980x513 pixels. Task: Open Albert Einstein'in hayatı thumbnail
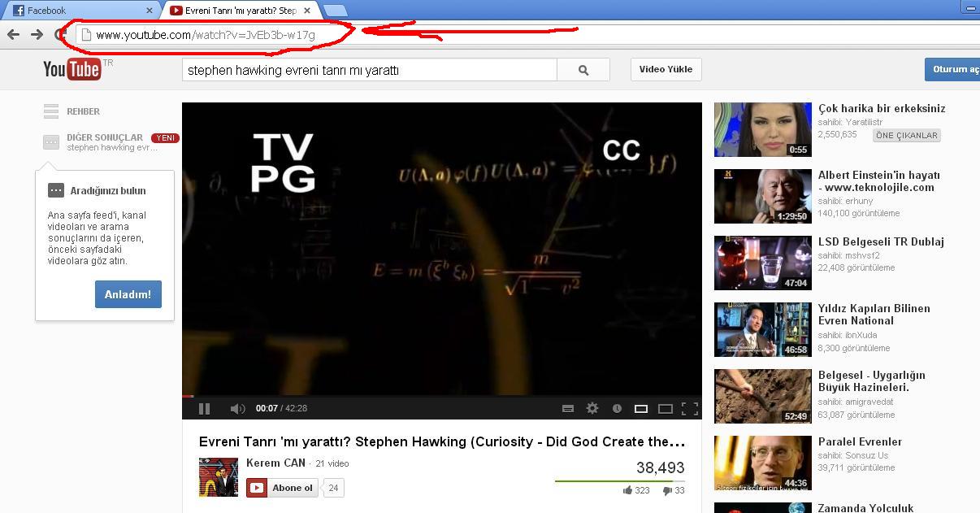[762, 196]
